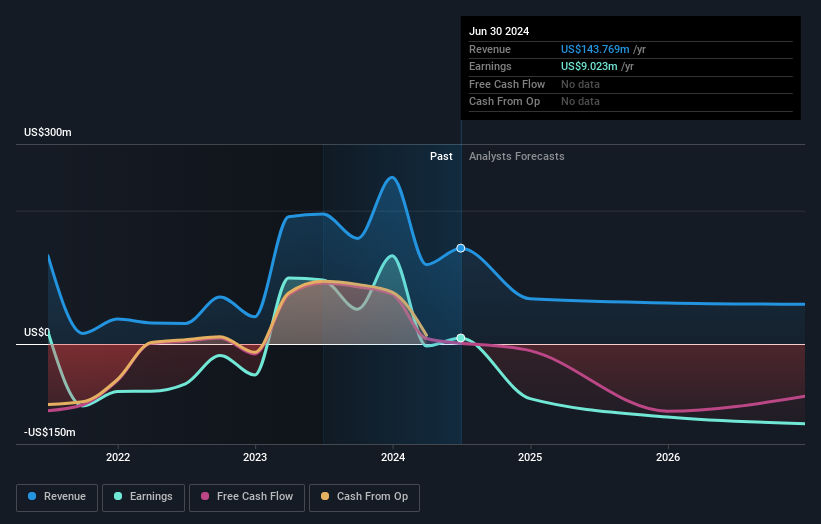Viewport: 821px width, 524px height.
Task: Click the 2026 x-axis label
Action: 668,457
